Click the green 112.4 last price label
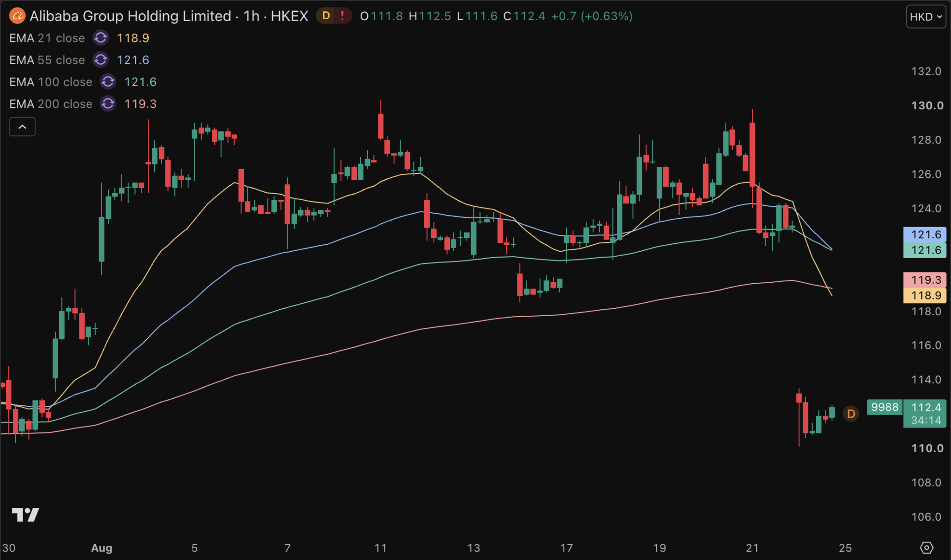The height and width of the screenshot is (560, 951). (x=926, y=407)
